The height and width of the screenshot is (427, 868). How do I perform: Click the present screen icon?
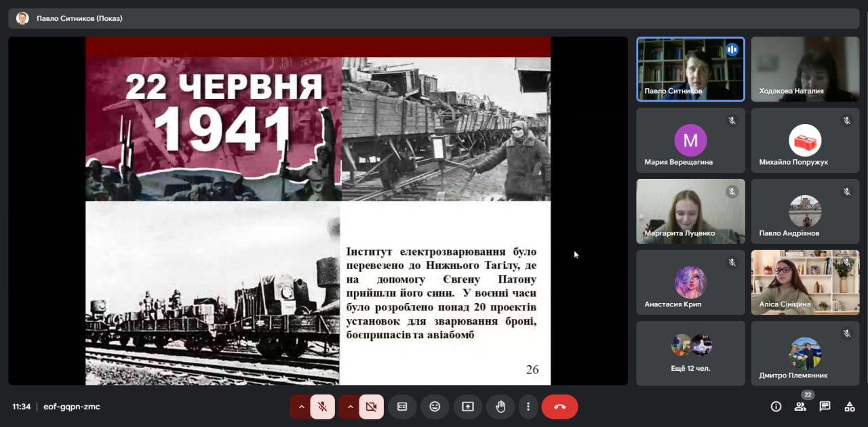click(468, 407)
